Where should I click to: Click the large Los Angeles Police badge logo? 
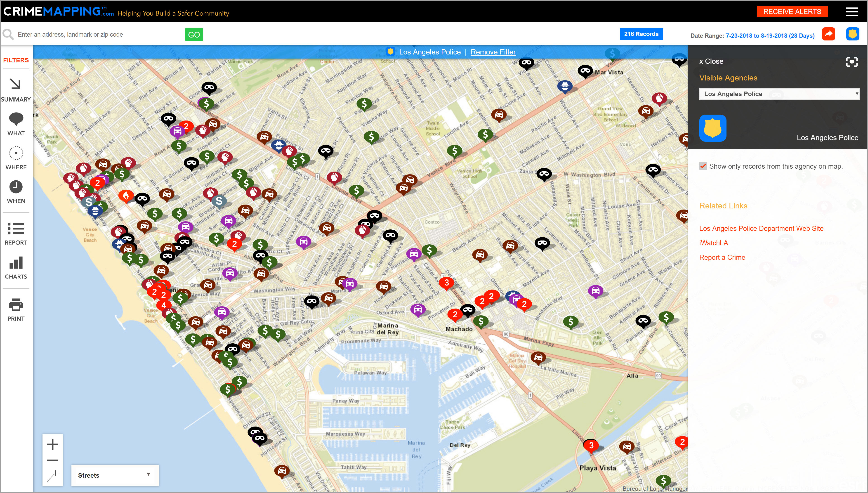pos(713,128)
